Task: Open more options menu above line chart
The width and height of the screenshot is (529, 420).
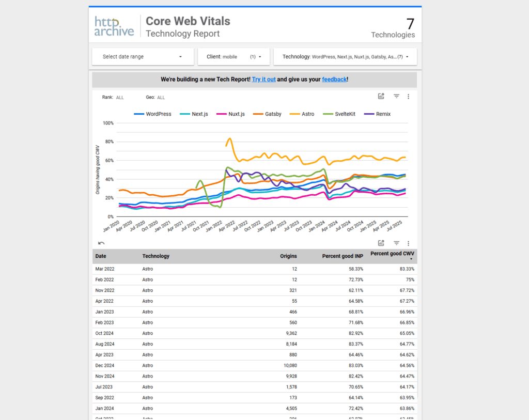Action: pos(408,97)
